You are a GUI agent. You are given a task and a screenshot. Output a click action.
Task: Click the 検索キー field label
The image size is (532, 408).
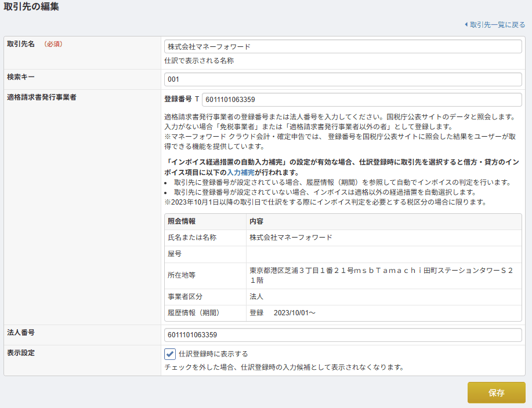21,77
